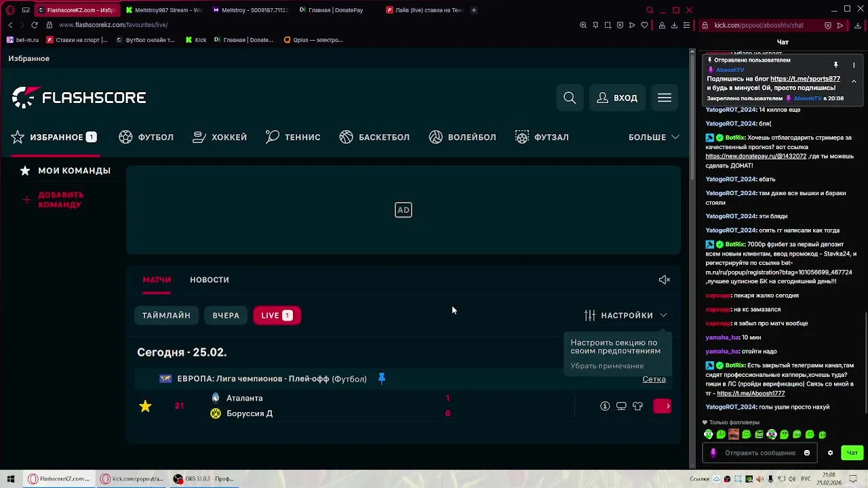Click red live arrow button in match row
The width and height of the screenshot is (868, 488).
pyautogui.click(x=663, y=406)
